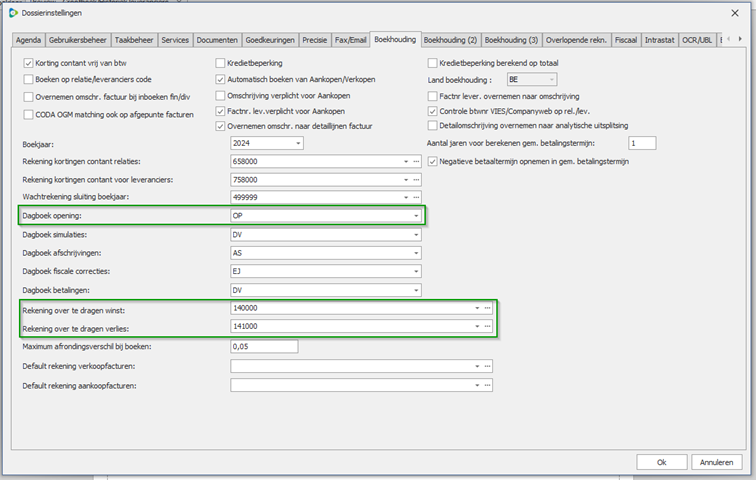Viewport: 756px width, 480px height.
Task: Open account lookup for kortingen contant leveranciers
Action: (x=416, y=179)
